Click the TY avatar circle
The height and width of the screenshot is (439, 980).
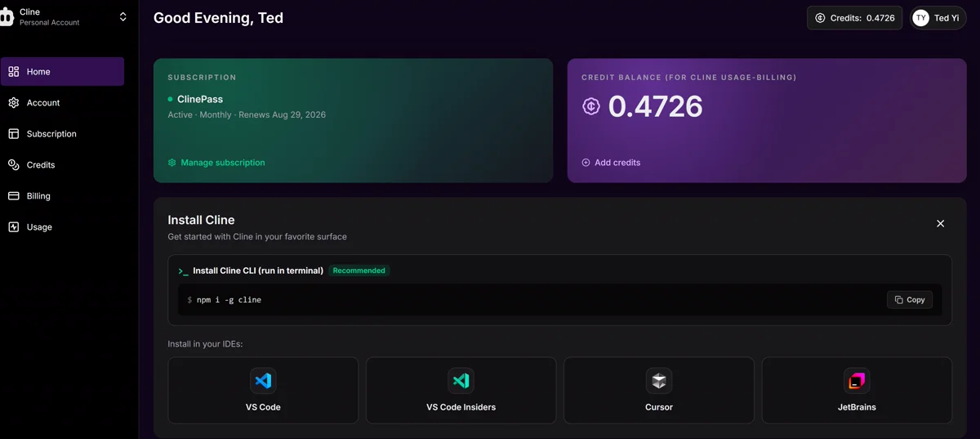point(920,18)
